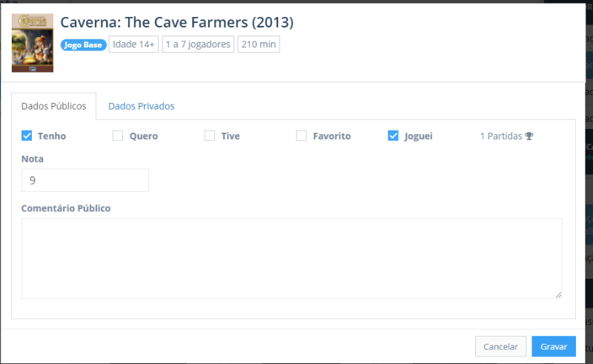Uncheck the Tenho checkbox

(x=27, y=136)
